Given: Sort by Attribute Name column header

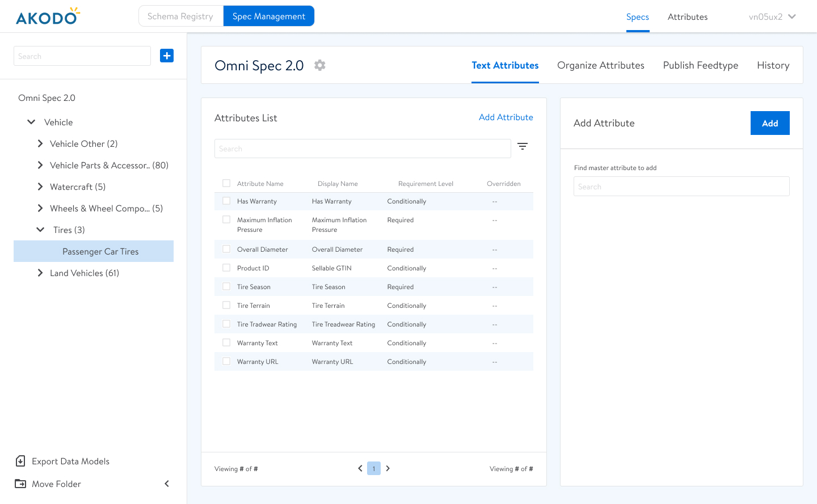Looking at the screenshot, I should point(260,184).
